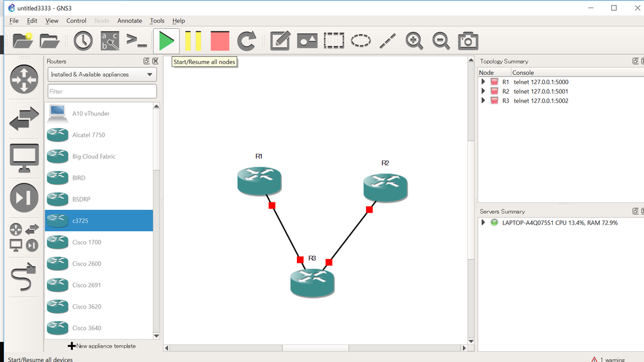Select the Add a note tool
The width and height of the screenshot is (644, 362).
point(280,41)
